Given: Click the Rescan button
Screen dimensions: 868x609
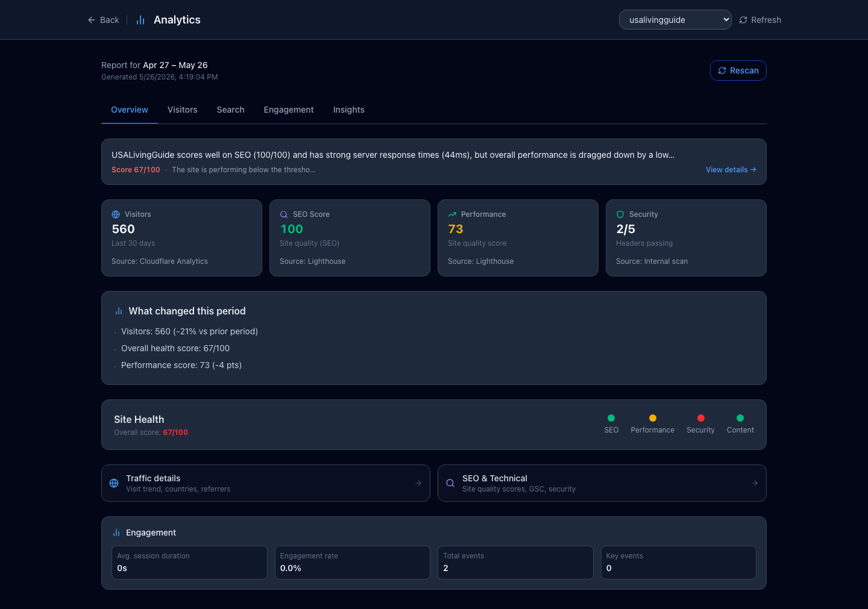Looking at the screenshot, I should [738, 70].
